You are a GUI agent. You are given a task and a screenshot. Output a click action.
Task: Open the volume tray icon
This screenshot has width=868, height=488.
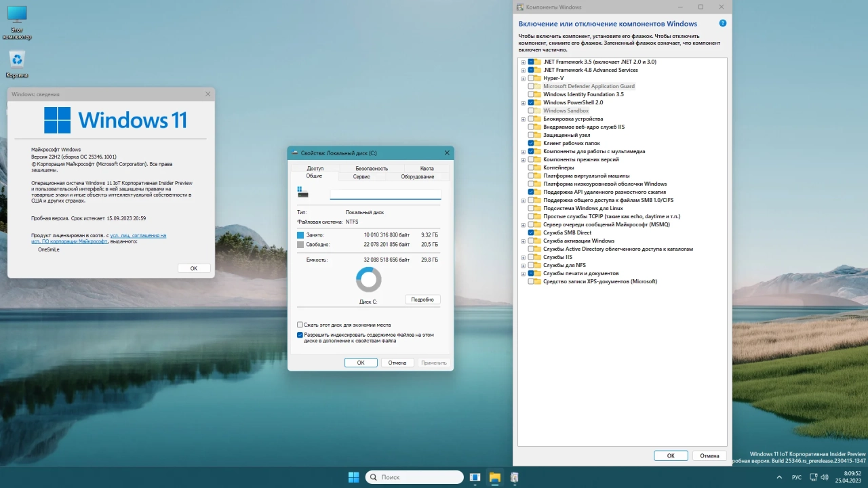tap(825, 477)
